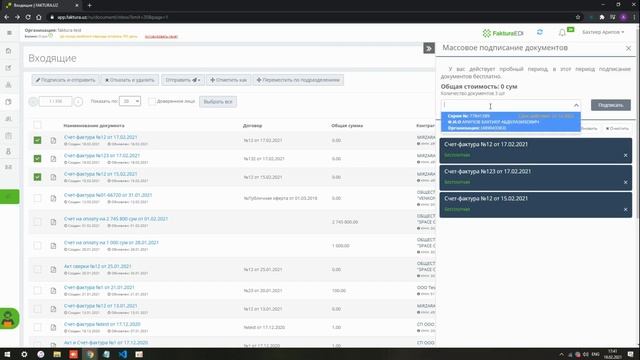Image resolution: width=640 pixels, height=360 pixels.
Task: Go to next page arrow in pagination
Action: click(x=78, y=102)
